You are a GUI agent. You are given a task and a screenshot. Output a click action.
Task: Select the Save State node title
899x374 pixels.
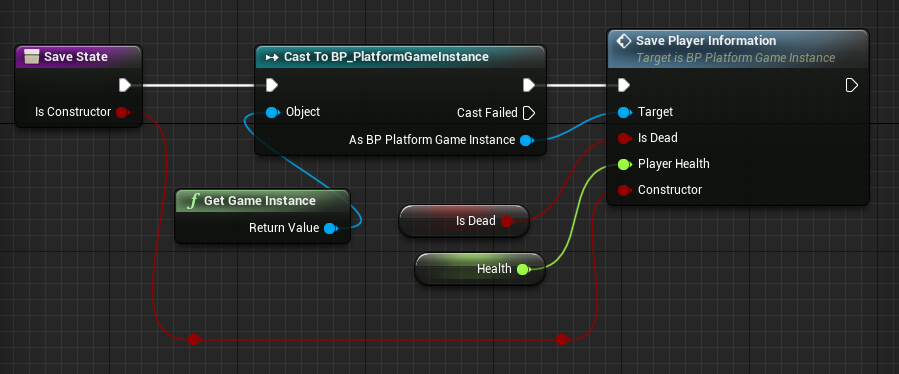76,57
